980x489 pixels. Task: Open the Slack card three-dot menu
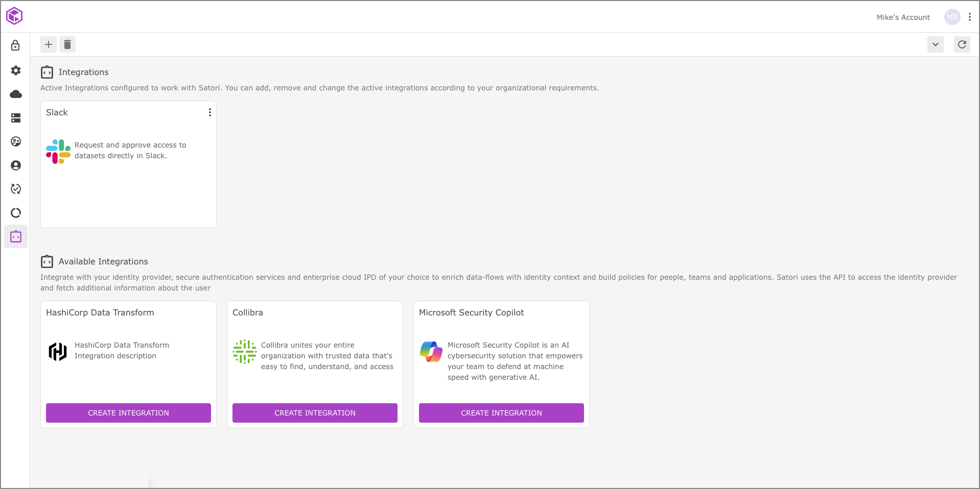(209, 112)
